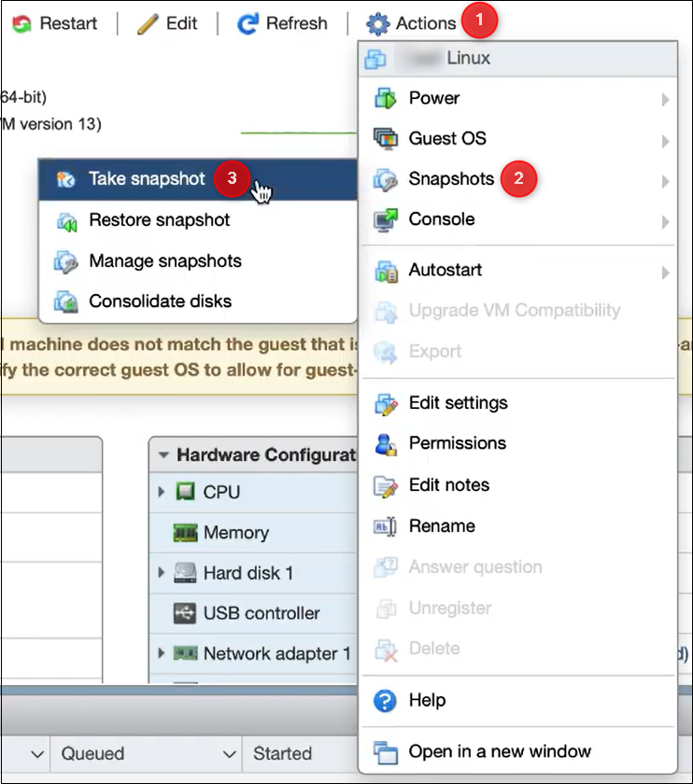693x784 pixels.
Task: Expand the Network adapter 1 row
Action: pos(162,652)
